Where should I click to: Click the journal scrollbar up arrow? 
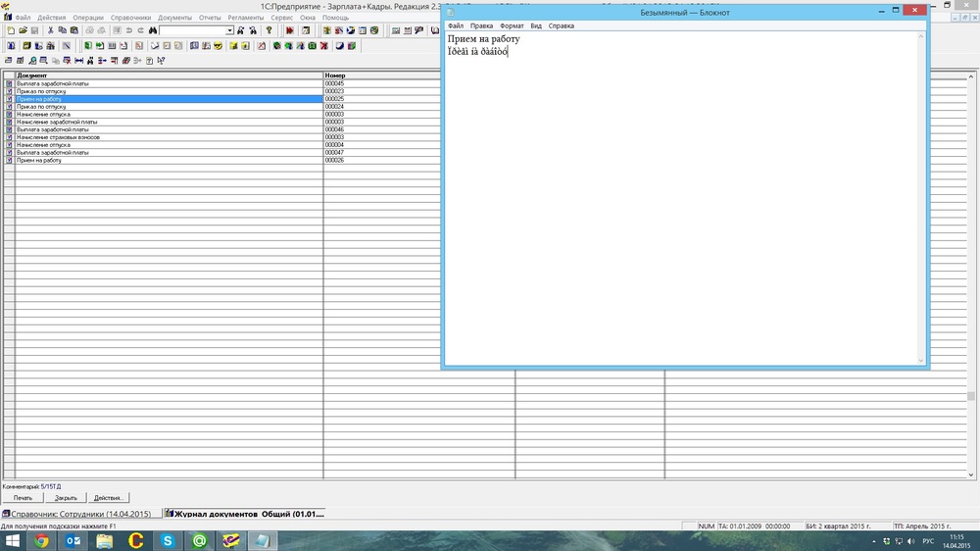click(970, 76)
